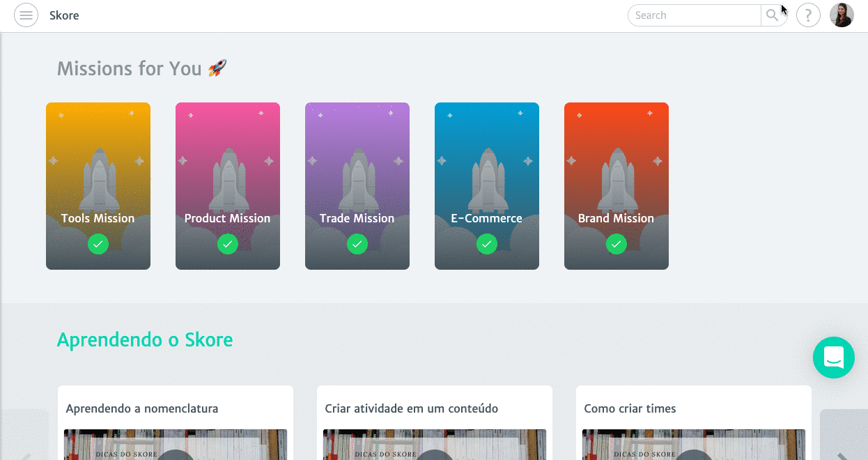Click the E-Commerce green checkmark
This screenshot has width=868, height=460.
487,244
